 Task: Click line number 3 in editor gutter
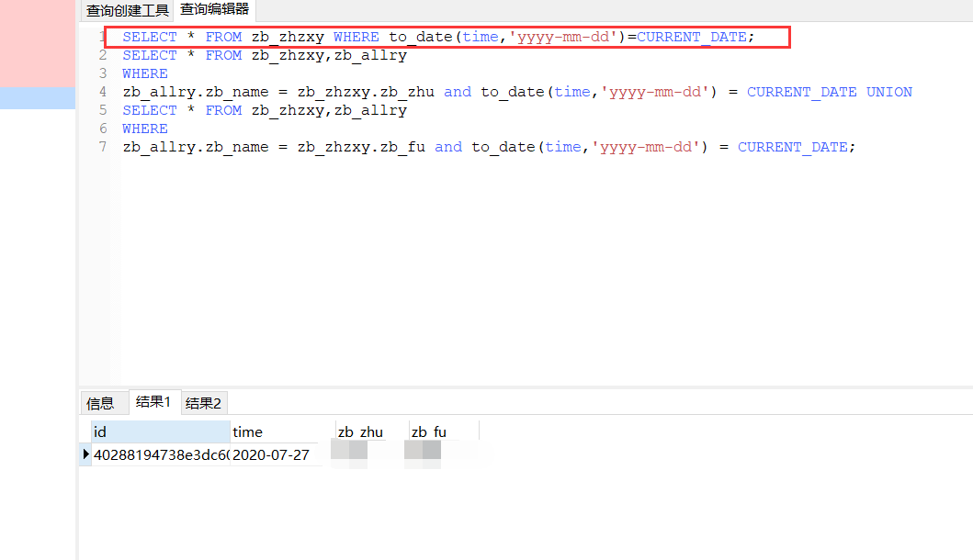pyautogui.click(x=103, y=73)
